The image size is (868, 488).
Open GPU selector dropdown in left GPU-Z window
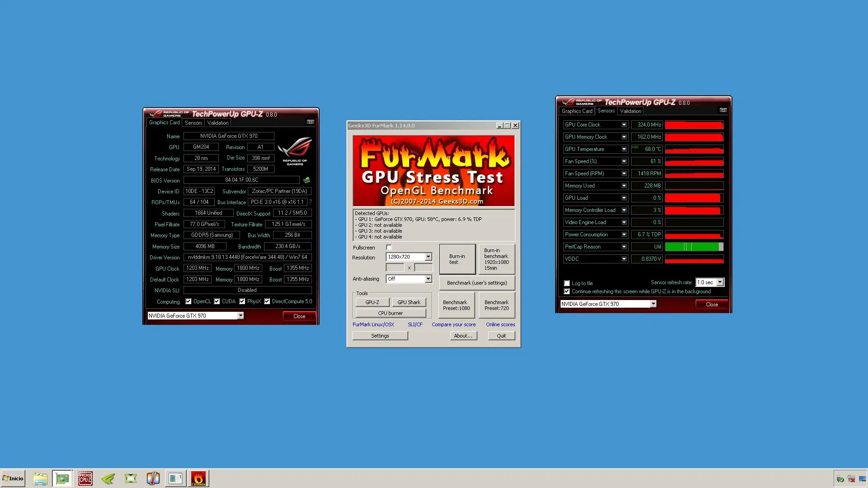coord(241,316)
